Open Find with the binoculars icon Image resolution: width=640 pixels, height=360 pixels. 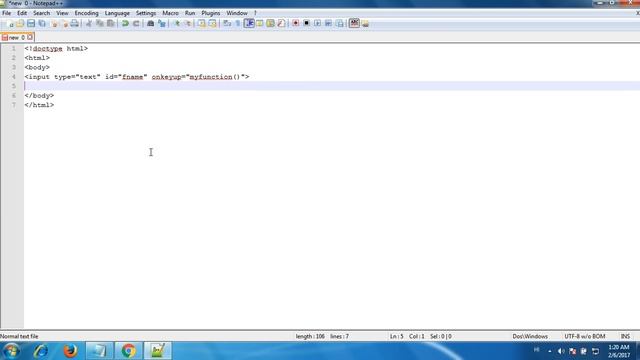(151, 24)
